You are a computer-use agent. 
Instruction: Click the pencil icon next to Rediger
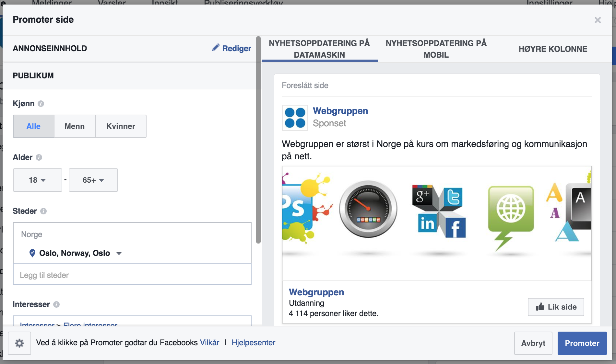(x=216, y=48)
